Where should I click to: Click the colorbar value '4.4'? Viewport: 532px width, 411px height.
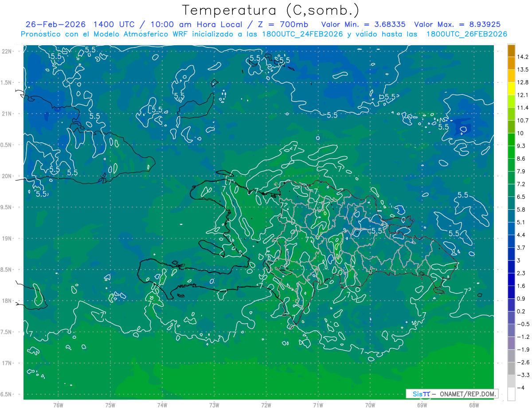pyautogui.click(x=521, y=235)
